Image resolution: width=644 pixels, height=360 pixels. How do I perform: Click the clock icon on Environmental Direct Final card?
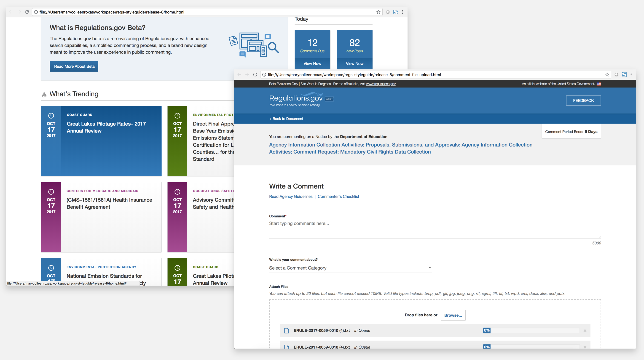point(177,116)
